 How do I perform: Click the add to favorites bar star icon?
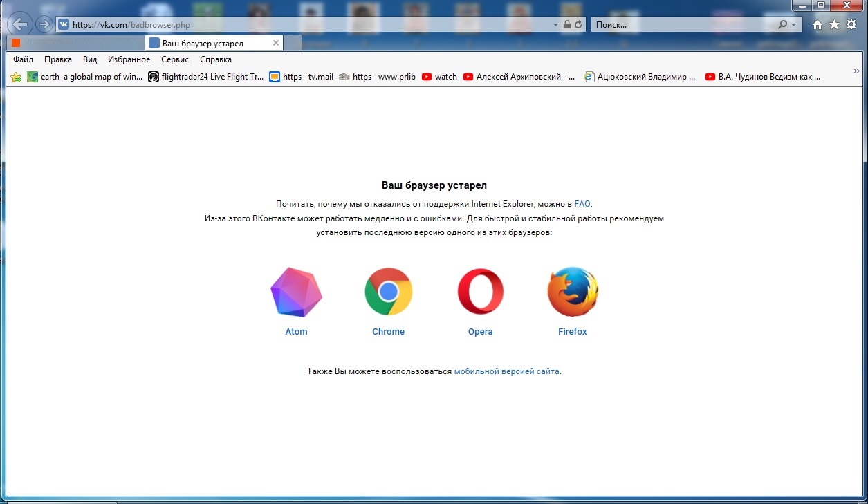point(16,77)
